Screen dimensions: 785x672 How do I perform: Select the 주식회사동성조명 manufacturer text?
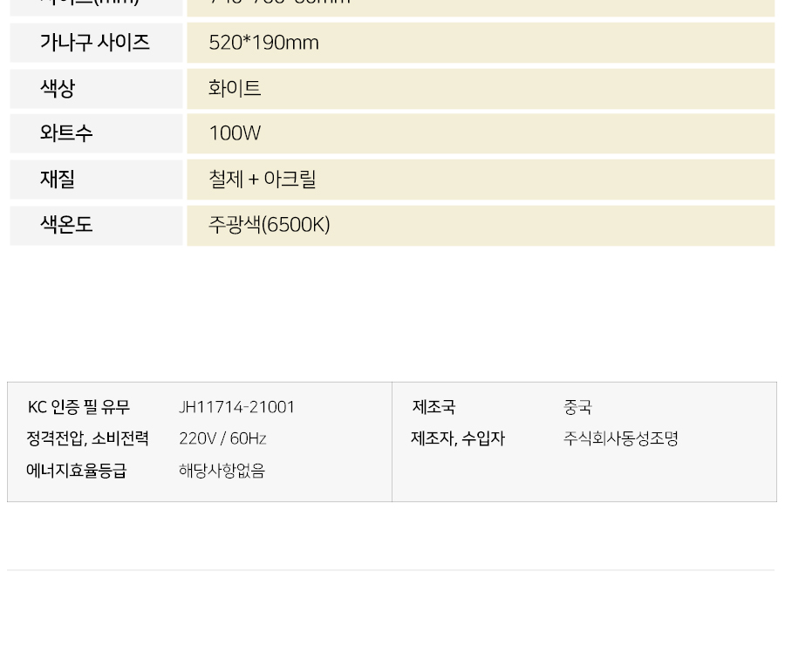coord(621,438)
